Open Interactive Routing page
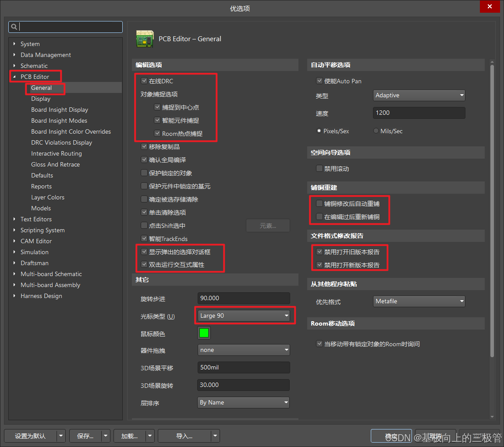The height and width of the screenshot is (447, 504). (x=57, y=153)
